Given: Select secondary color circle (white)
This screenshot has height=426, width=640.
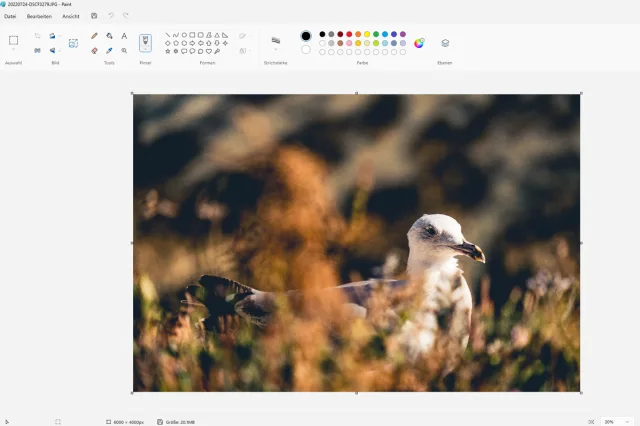Looking at the screenshot, I should 306,50.
